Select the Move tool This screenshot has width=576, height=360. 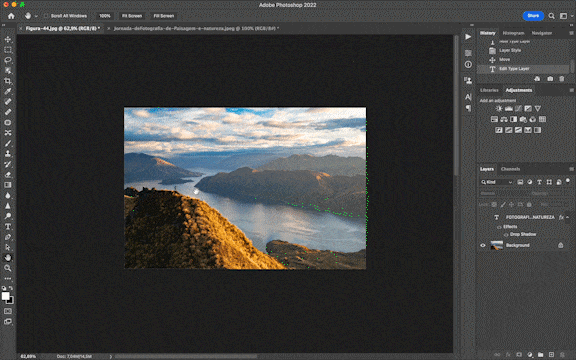point(8,39)
